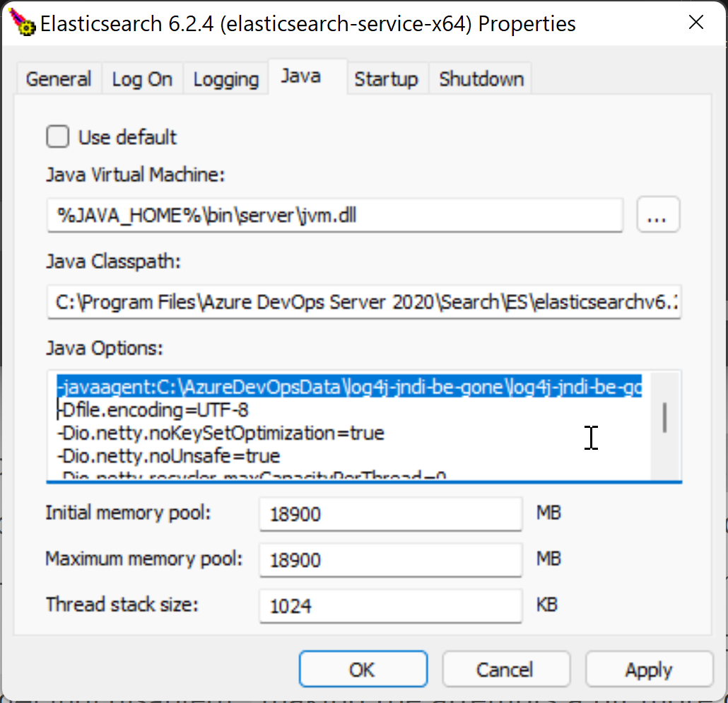This screenshot has width=728, height=703.
Task: Open the Log On tab
Action: [142, 79]
